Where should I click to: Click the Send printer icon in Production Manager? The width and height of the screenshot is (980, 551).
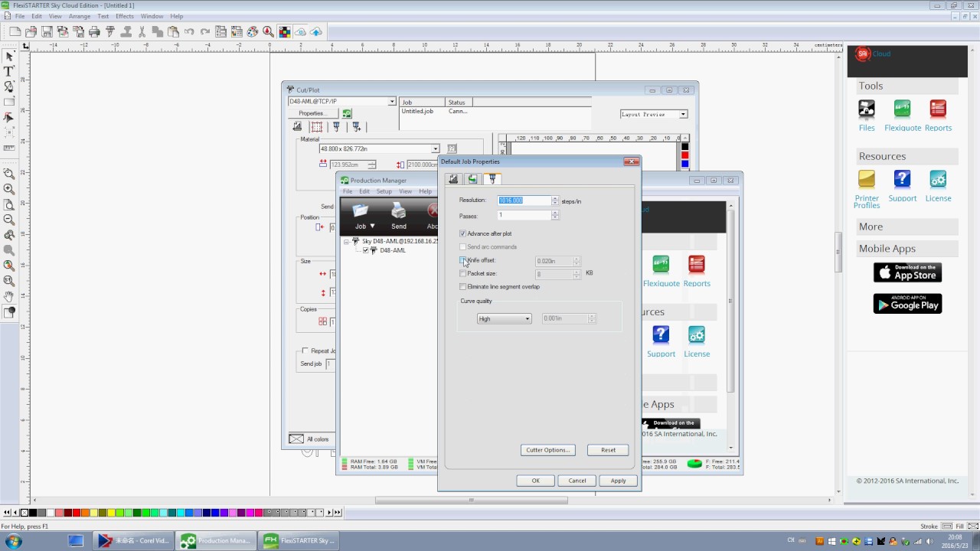click(x=398, y=210)
